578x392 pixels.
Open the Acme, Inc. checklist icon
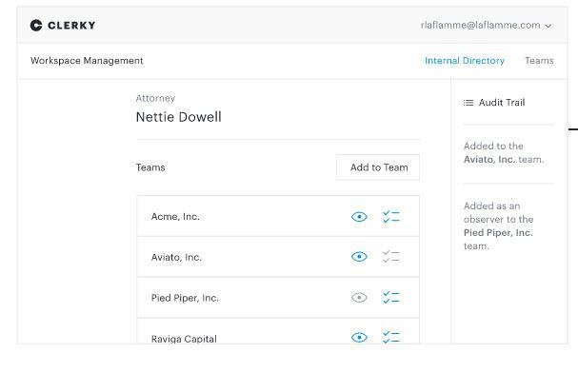point(390,217)
